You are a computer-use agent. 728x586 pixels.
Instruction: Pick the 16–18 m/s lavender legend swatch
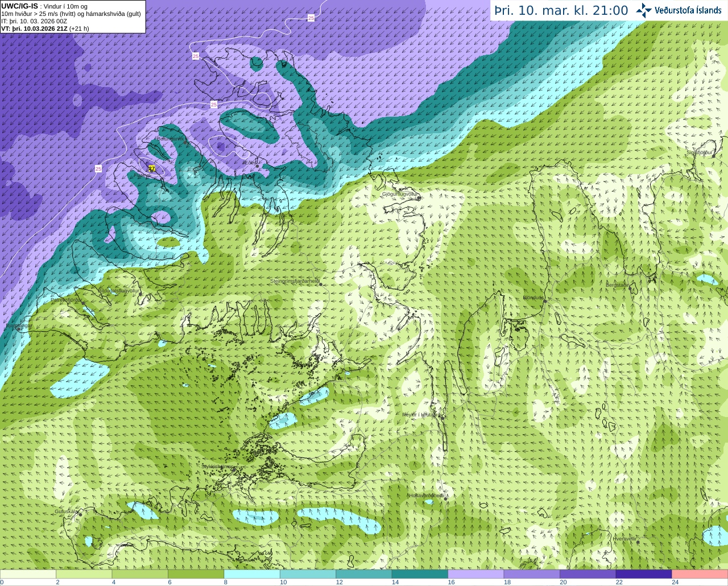[x=476, y=574]
